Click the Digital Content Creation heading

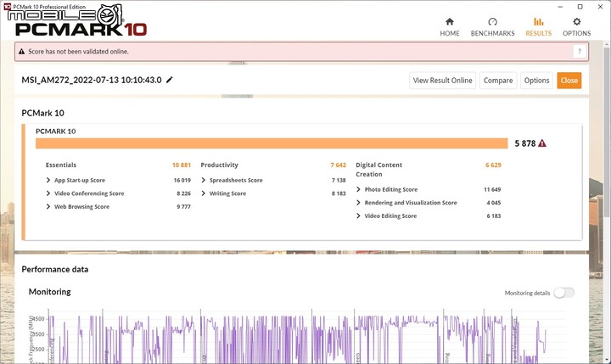[378, 170]
